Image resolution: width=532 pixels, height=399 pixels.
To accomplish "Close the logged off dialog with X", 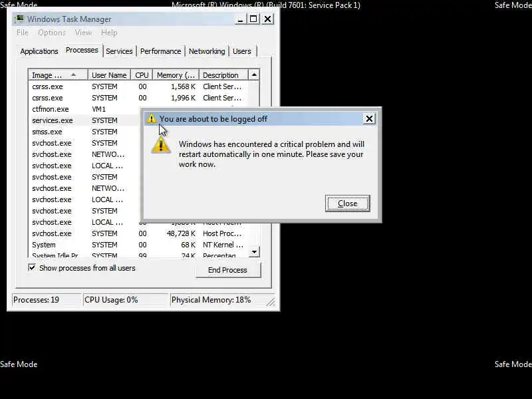I will click(369, 118).
